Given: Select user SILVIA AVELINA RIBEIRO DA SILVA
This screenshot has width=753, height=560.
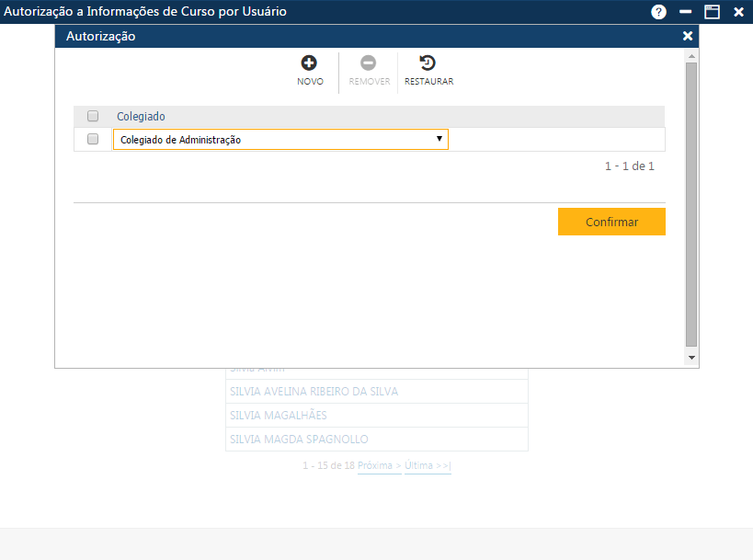Looking at the screenshot, I should point(314,392).
